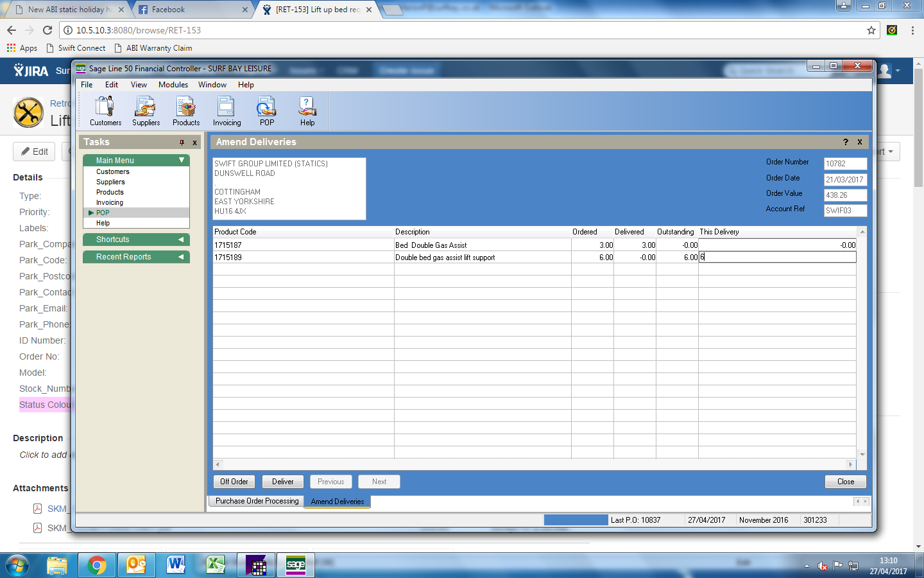The width and height of the screenshot is (924, 578).
Task: Pin the Tasks panel
Action: tap(182, 143)
